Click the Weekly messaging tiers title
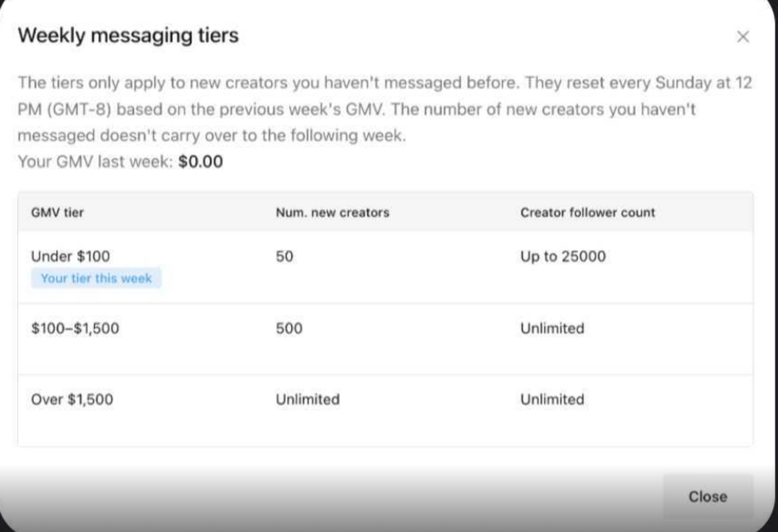Viewport: 778px width, 532px height. 128,36
